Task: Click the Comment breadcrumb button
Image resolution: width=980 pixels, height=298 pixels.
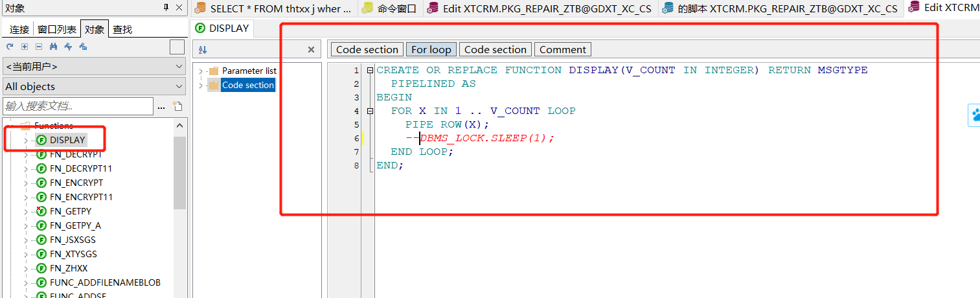Action: [x=563, y=49]
